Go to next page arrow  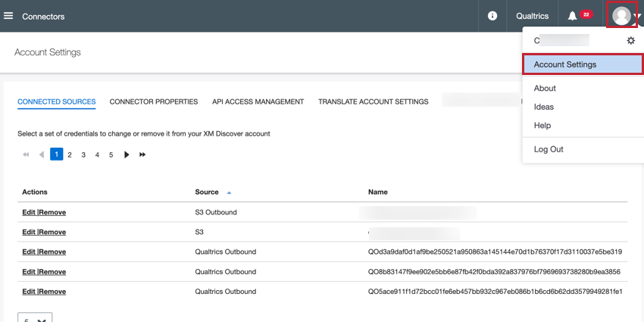point(127,155)
